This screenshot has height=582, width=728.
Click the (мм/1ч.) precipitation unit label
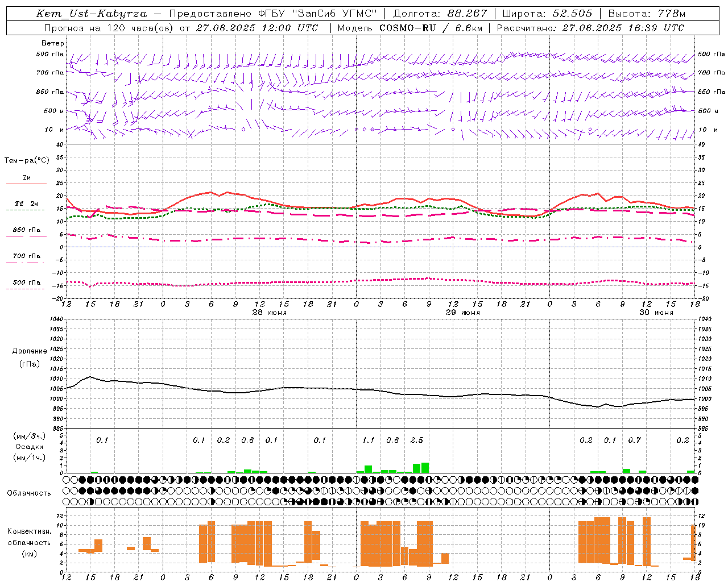tap(29, 458)
